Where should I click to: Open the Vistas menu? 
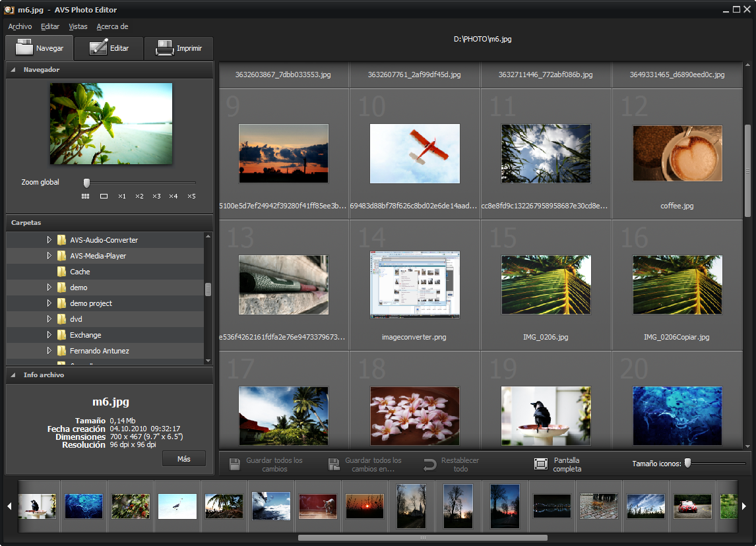click(78, 26)
